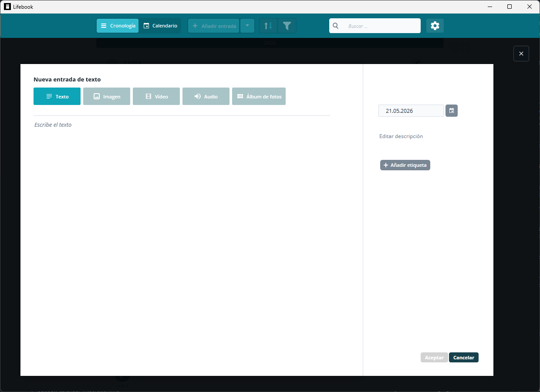
Task: Select the Texto entry type tab
Action: [57, 96]
